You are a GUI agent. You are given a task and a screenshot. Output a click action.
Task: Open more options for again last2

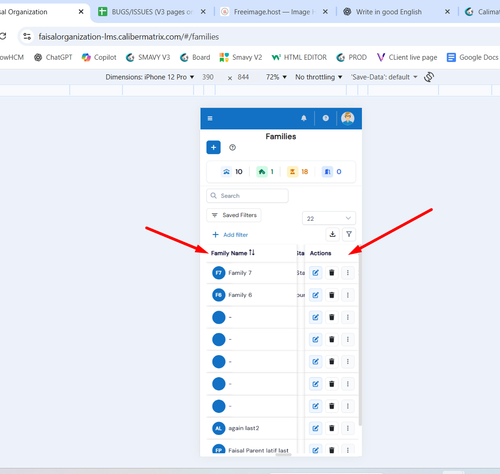348,428
